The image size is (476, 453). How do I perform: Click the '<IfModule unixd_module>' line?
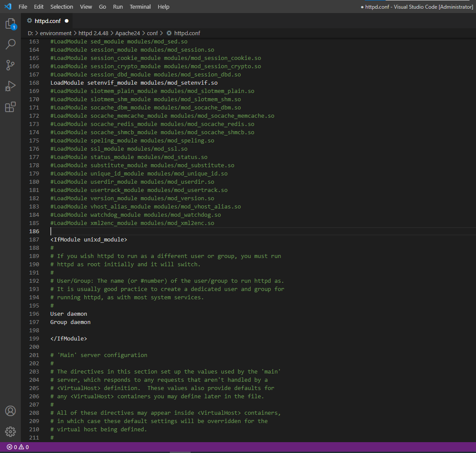pos(89,240)
